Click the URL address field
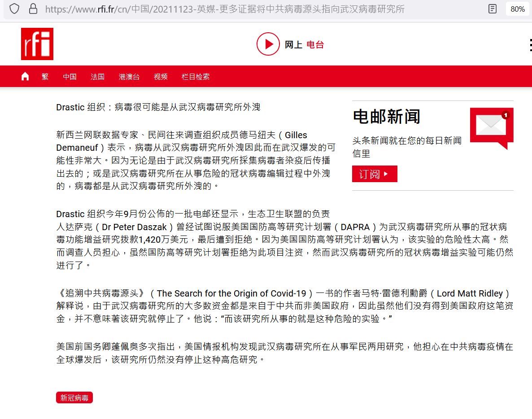 click(x=224, y=9)
